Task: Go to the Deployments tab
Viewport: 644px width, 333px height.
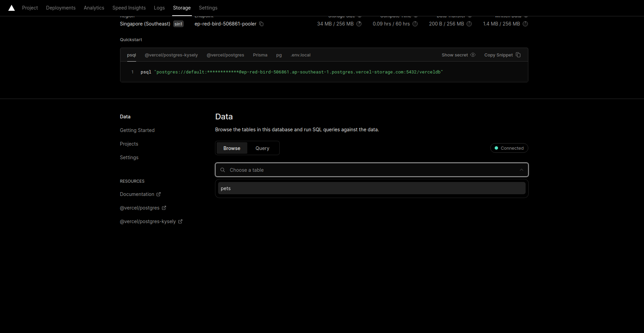Action: click(x=61, y=8)
